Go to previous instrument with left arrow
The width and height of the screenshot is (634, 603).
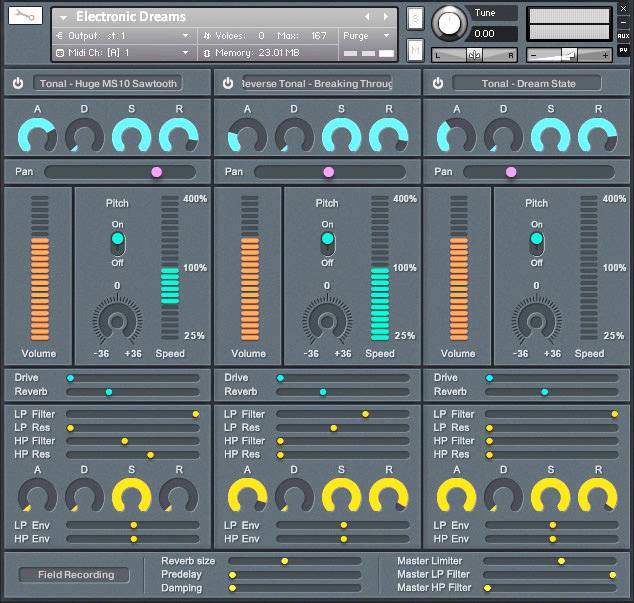367,17
